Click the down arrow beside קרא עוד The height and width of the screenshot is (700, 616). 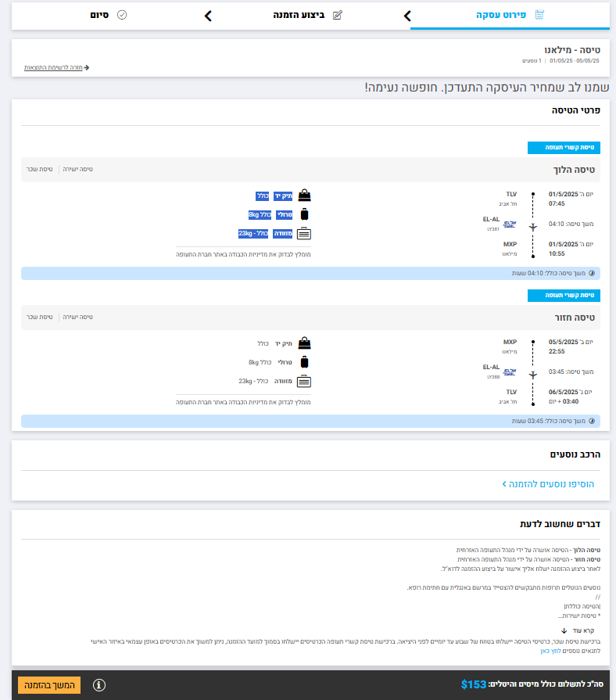click(564, 631)
